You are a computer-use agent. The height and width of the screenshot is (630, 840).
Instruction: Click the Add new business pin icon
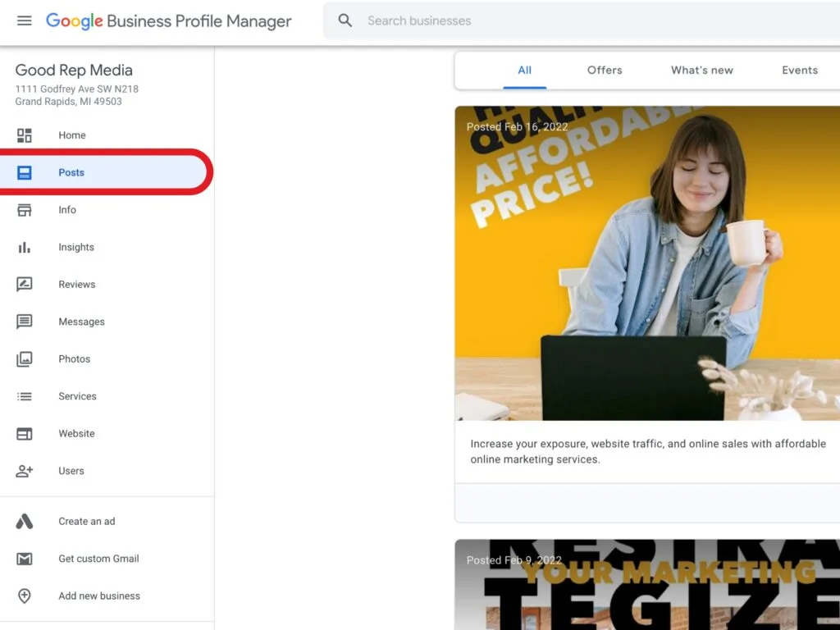[x=24, y=596]
